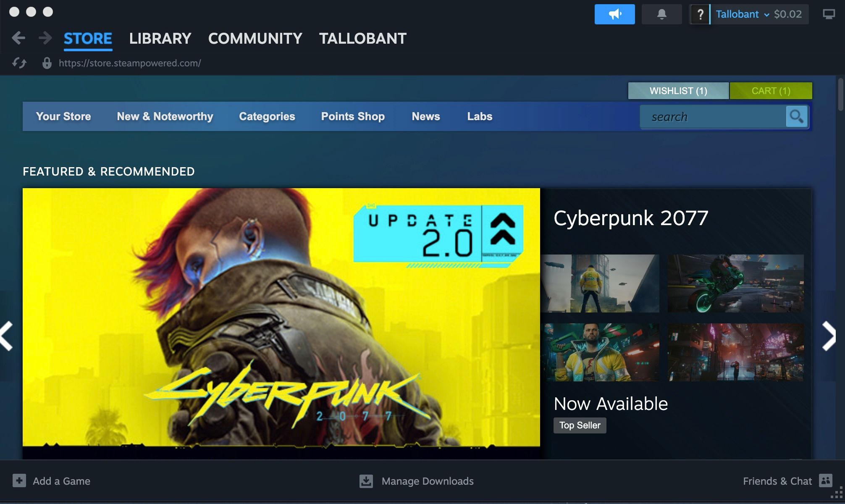The width and height of the screenshot is (845, 504).
Task: Open Manage Downloads from the bottom bar
Action: click(x=427, y=481)
